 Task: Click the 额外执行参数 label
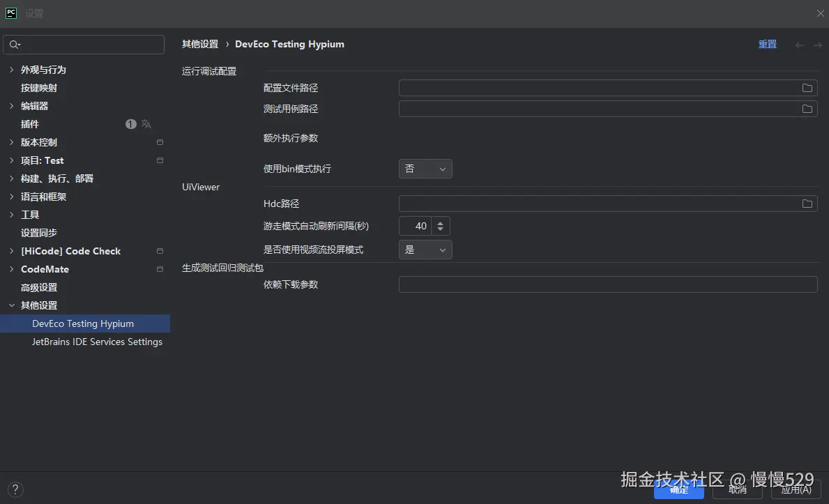pos(291,138)
